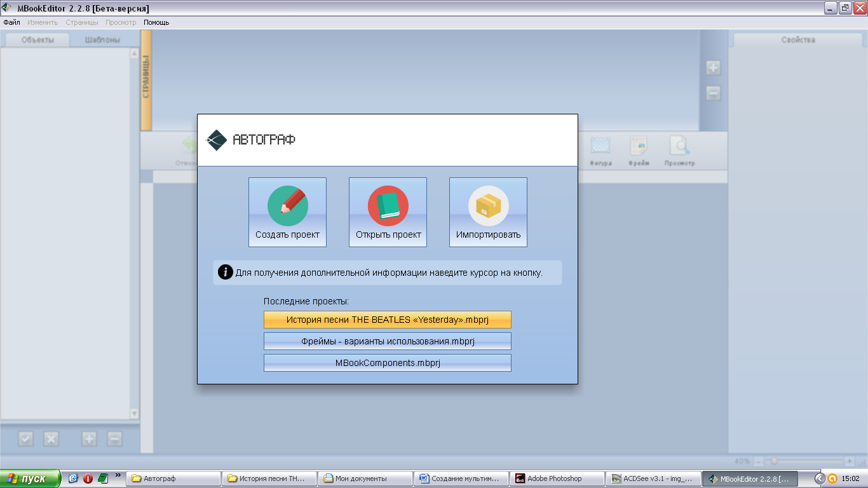Screen dimensions: 868x488
Task: Click the orange tray icon near clock
Action: click(x=832, y=478)
